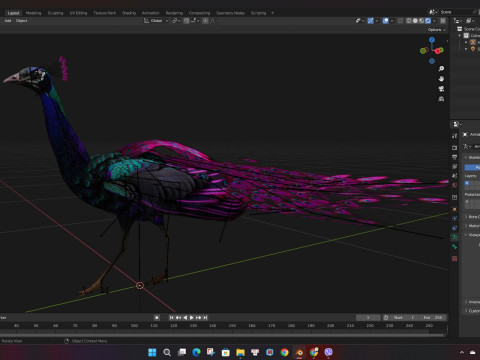Open the Physics properties tab
480x360 pixels.
pyautogui.click(x=454, y=219)
